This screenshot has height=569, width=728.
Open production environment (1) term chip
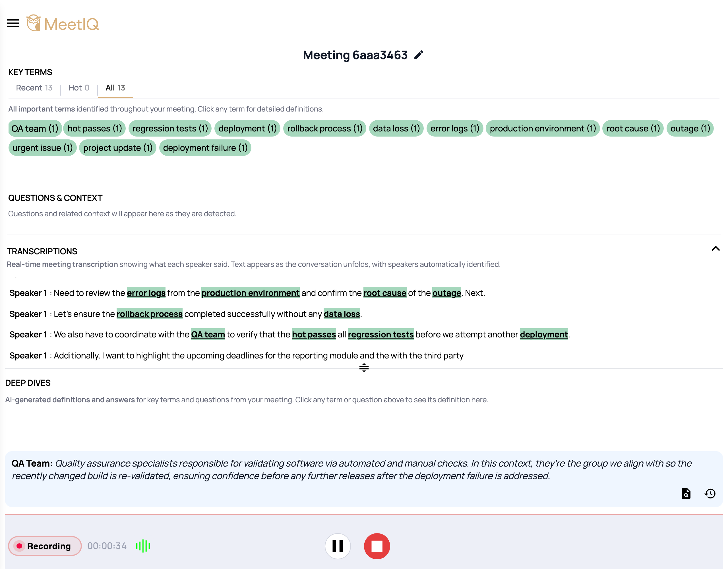click(543, 128)
